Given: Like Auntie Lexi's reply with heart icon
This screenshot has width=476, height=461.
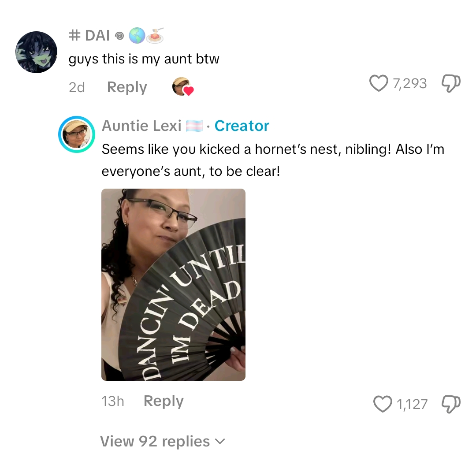Looking at the screenshot, I should point(383,404).
